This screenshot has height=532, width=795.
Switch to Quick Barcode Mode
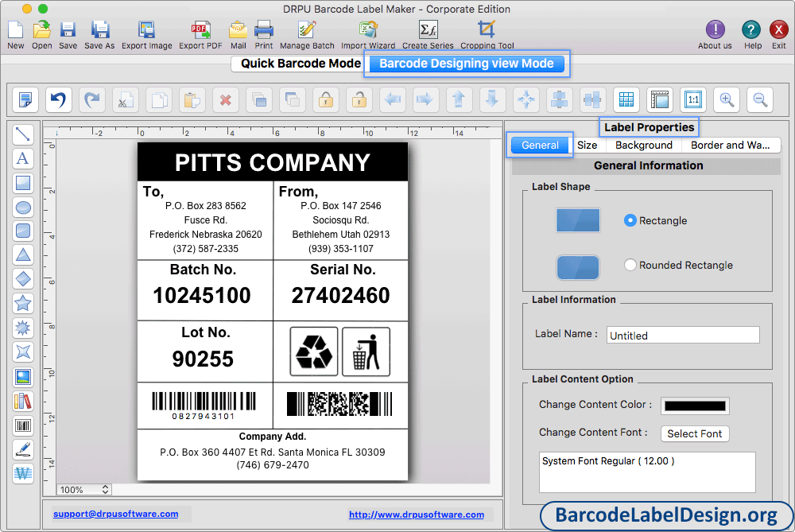click(301, 64)
